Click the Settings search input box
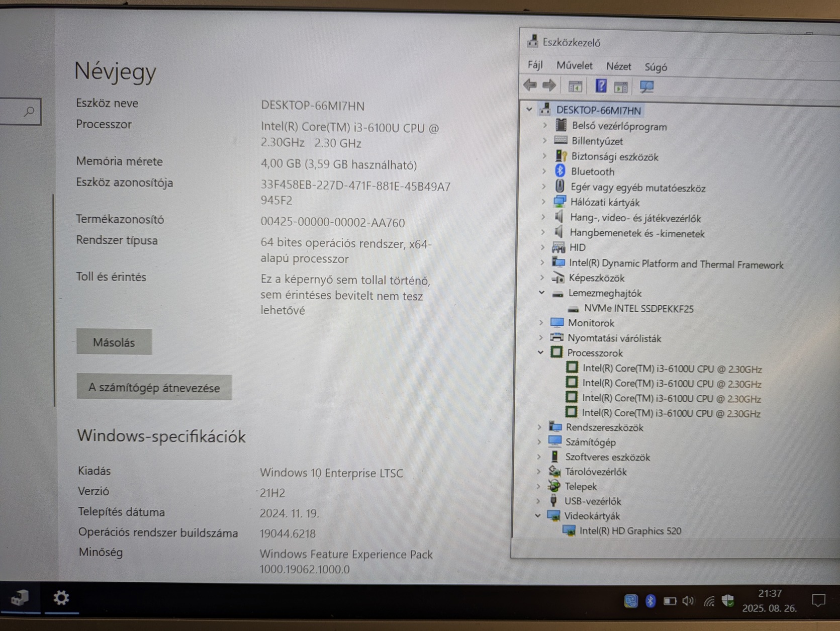The width and height of the screenshot is (840, 631). tap(20, 111)
